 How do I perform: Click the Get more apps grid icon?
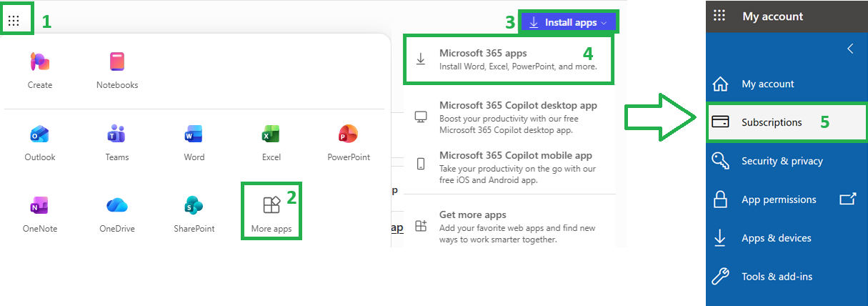coord(421,226)
